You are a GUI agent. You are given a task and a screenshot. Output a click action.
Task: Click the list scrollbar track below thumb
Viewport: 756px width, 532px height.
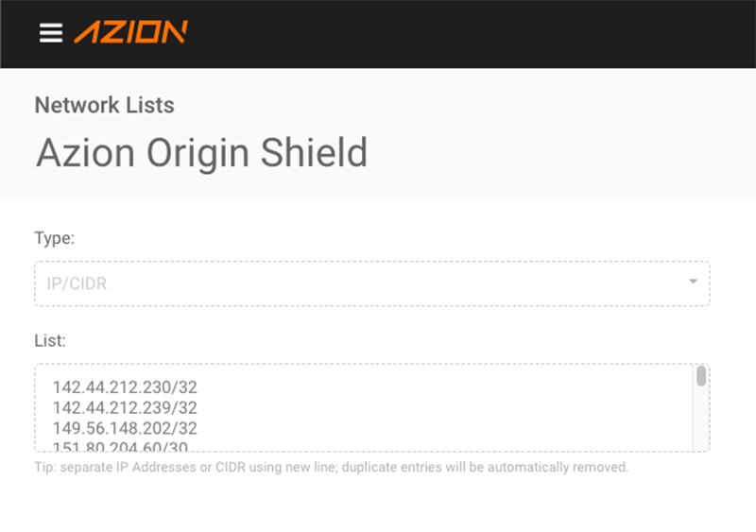(701, 420)
